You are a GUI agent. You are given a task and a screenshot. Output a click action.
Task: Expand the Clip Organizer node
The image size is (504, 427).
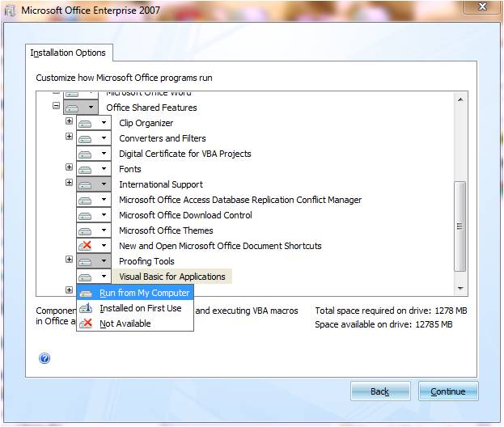pyautogui.click(x=69, y=121)
